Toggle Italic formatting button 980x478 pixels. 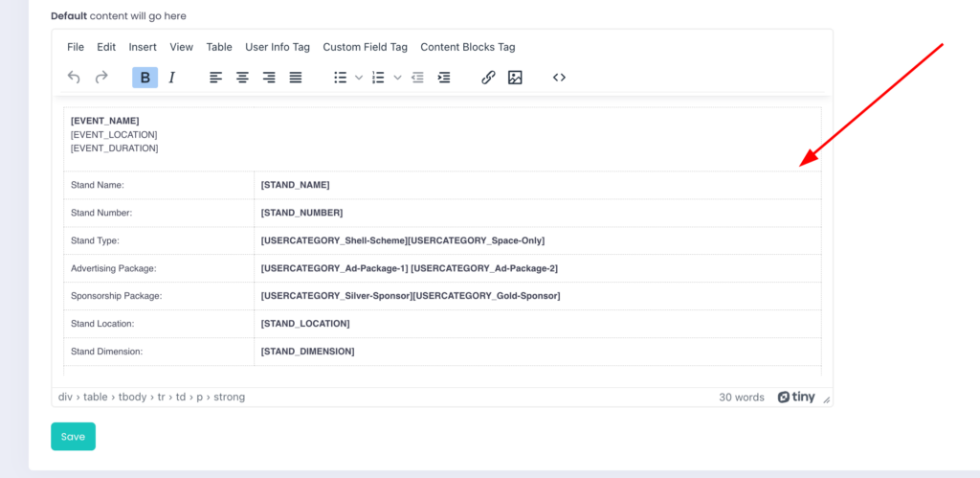(x=171, y=78)
